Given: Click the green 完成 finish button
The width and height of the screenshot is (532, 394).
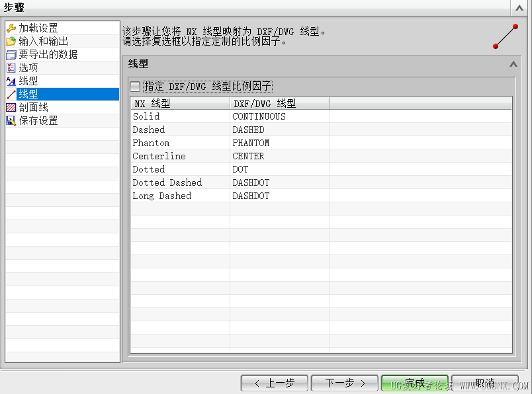Looking at the screenshot, I should (x=415, y=383).
